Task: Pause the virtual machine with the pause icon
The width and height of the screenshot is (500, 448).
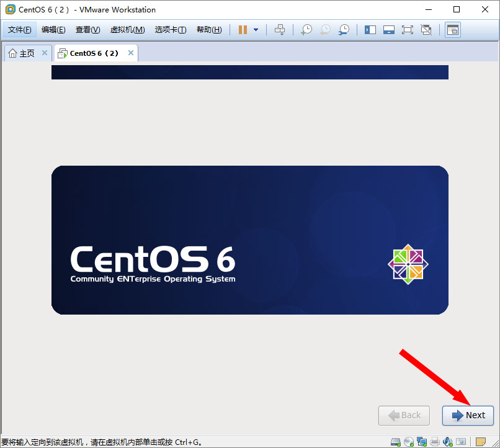Action: (243, 30)
